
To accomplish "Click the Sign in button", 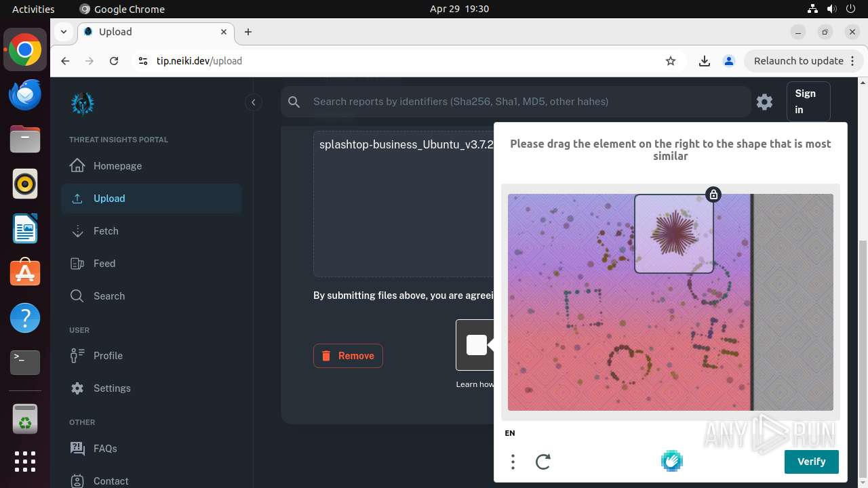I will click(x=808, y=102).
